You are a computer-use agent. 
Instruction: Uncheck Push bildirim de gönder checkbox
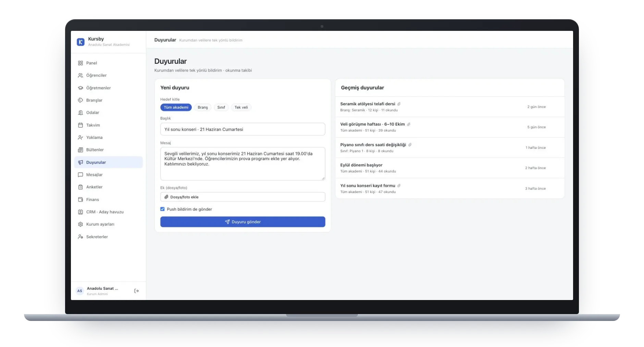click(x=162, y=209)
